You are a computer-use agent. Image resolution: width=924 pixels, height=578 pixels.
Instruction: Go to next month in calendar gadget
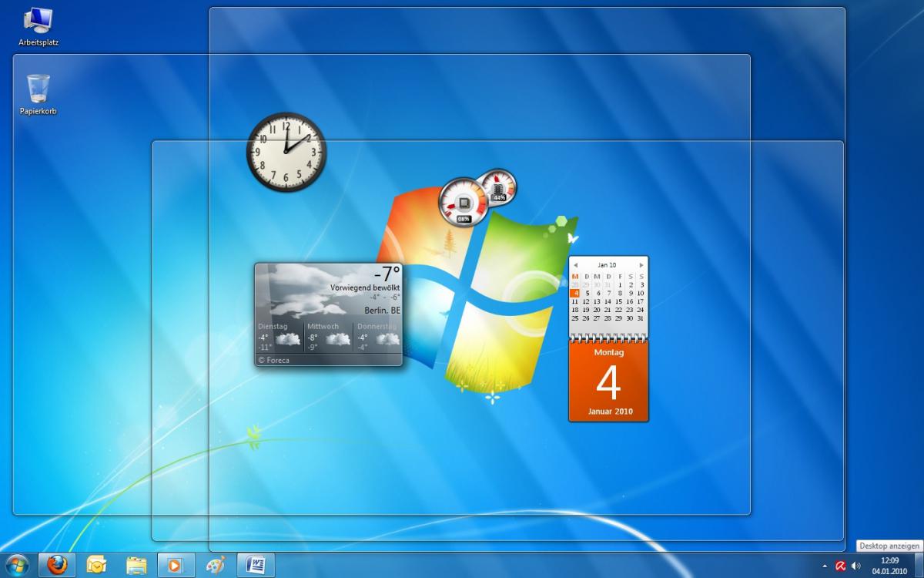pyautogui.click(x=641, y=264)
